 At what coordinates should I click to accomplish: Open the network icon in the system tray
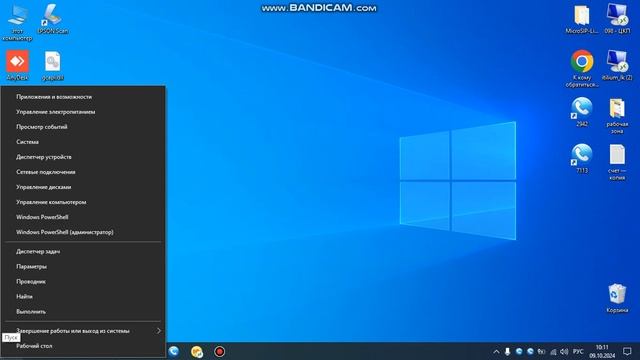coord(553,351)
